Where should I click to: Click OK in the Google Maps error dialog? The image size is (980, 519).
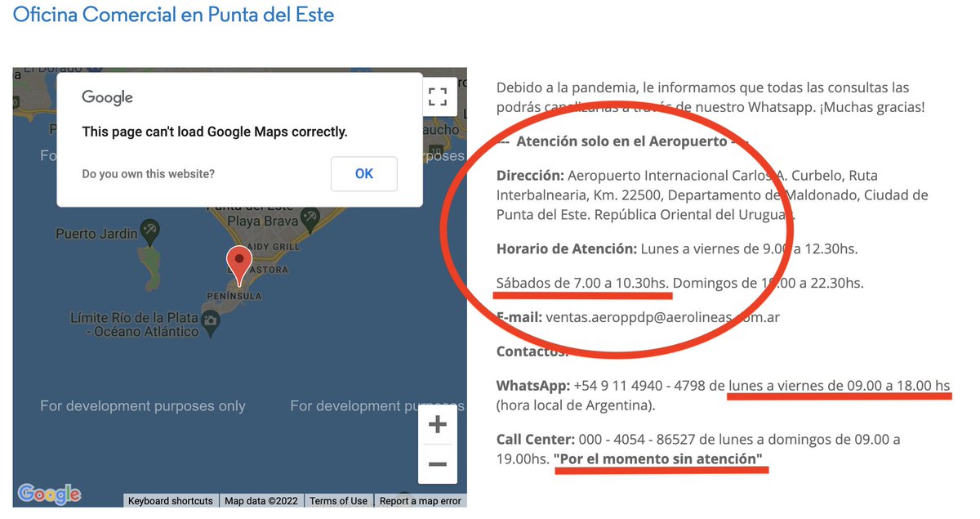click(364, 174)
